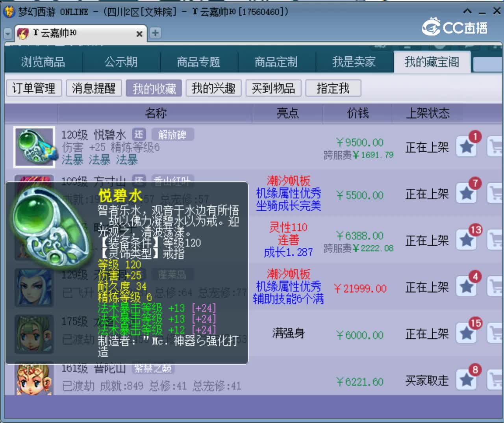
Task: Close the 云嘉帅 window tab
Action: tap(139, 34)
